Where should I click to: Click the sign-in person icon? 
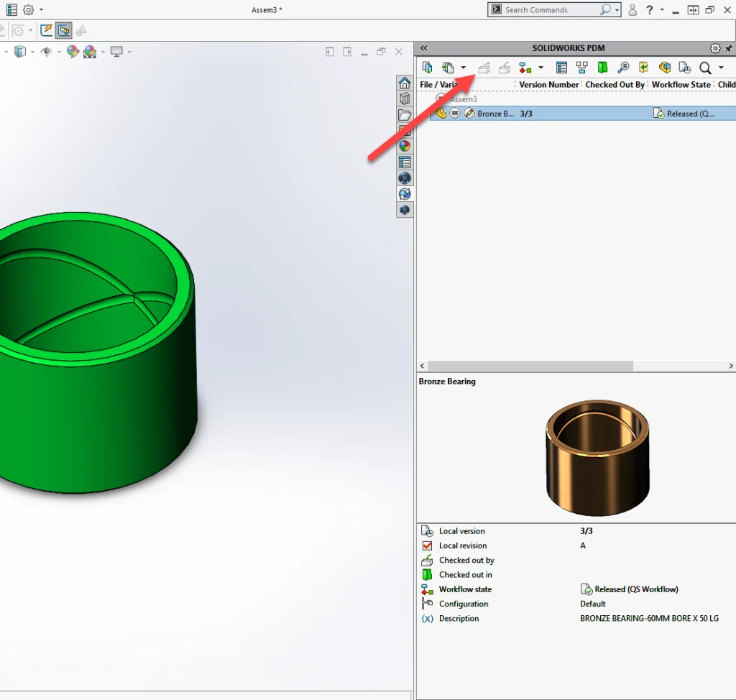click(632, 9)
